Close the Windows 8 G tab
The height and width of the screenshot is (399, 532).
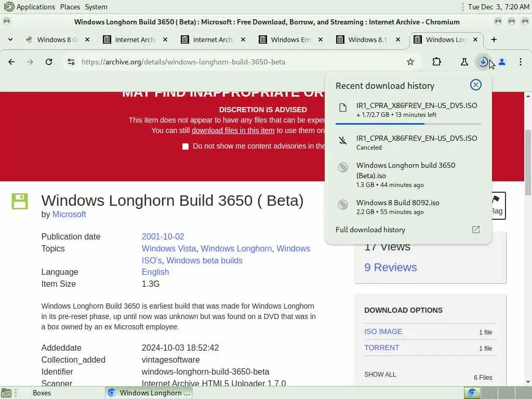point(87,39)
